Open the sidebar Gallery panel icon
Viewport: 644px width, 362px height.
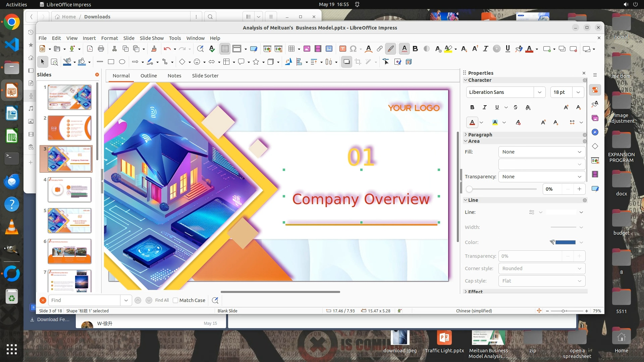click(x=595, y=118)
